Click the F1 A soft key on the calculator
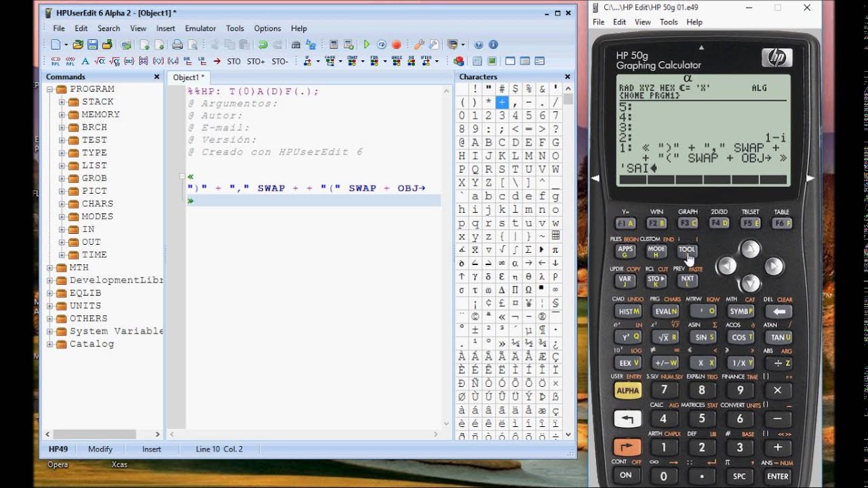This screenshot has height=488, width=868. click(625, 223)
